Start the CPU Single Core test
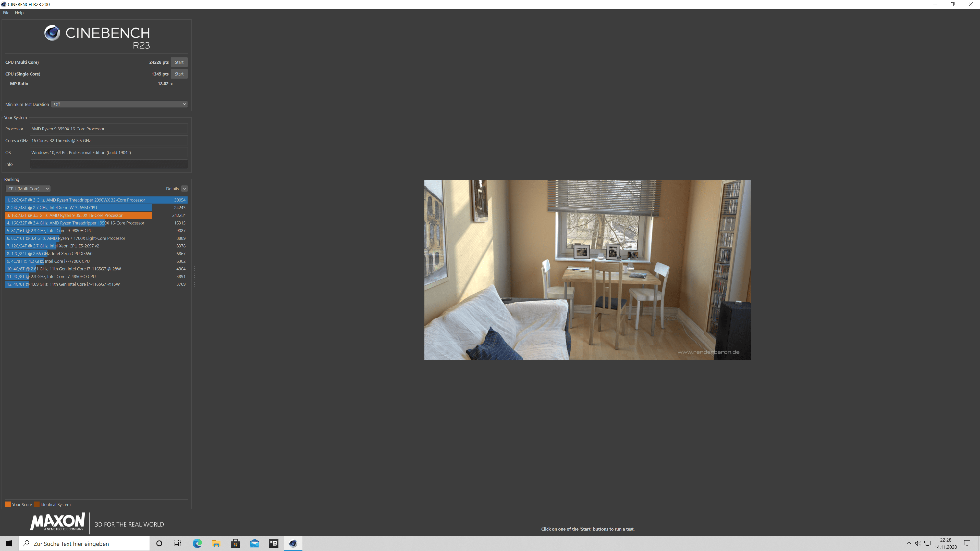Image resolution: width=980 pixels, height=551 pixels. coord(179,74)
